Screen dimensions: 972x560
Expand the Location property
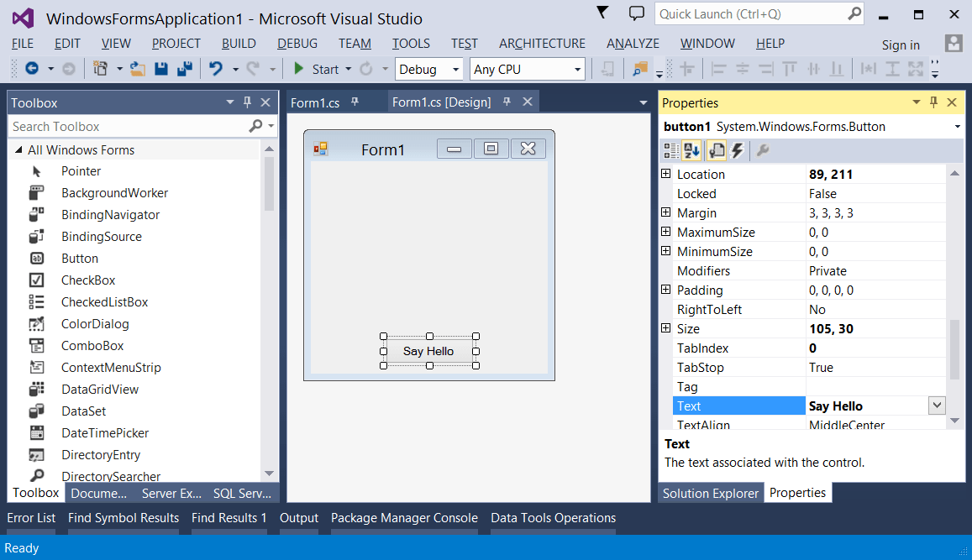click(x=665, y=174)
